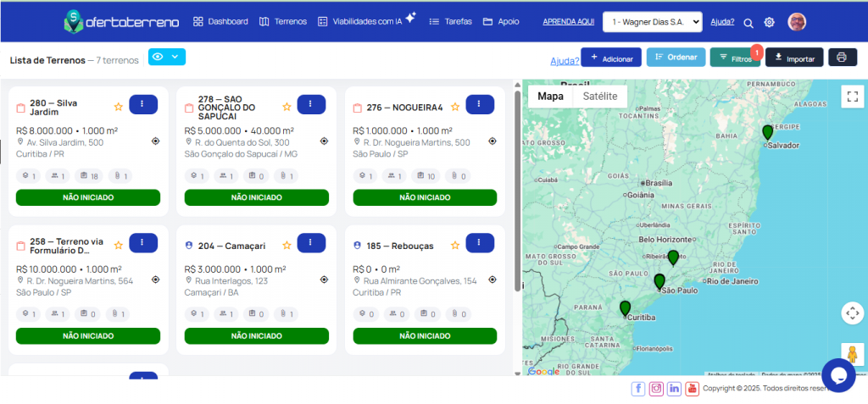
Task: Click the Importar button
Action: click(x=794, y=57)
